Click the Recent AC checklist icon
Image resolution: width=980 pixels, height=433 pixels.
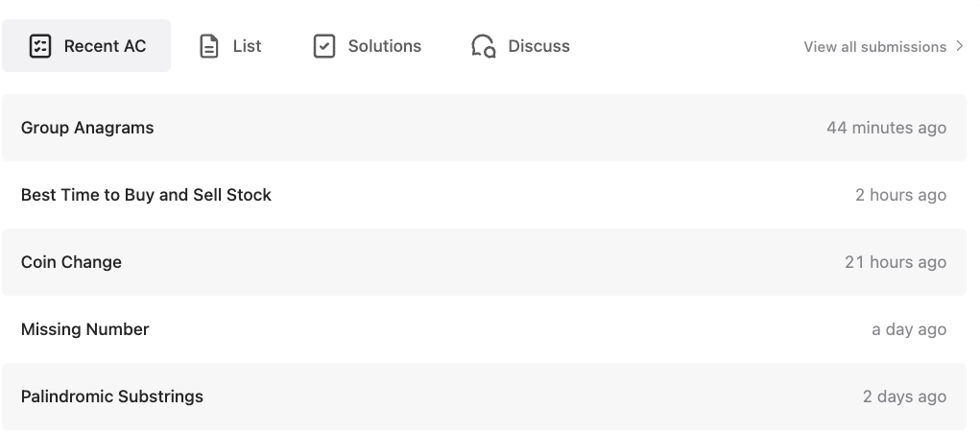(x=40, y=46)
